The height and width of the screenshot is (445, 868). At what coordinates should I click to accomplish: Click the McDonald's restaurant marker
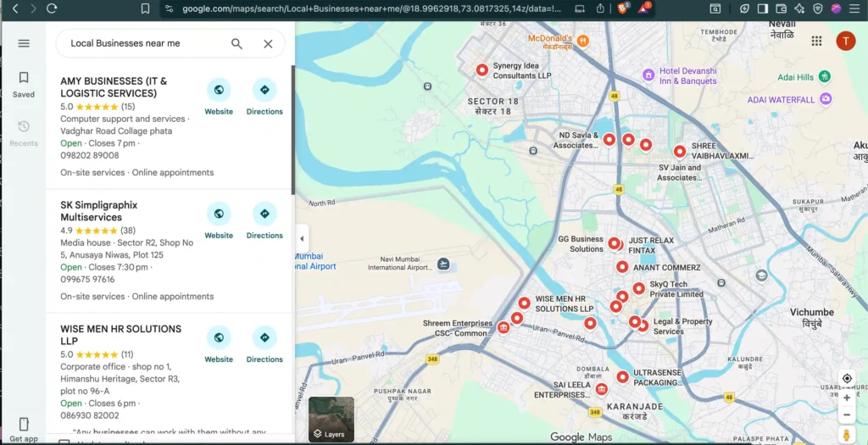point(582,41)
